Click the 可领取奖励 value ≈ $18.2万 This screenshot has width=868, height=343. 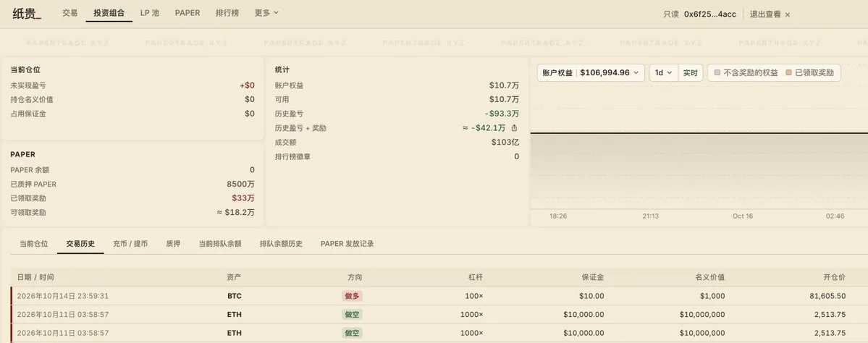coord(236,213)
